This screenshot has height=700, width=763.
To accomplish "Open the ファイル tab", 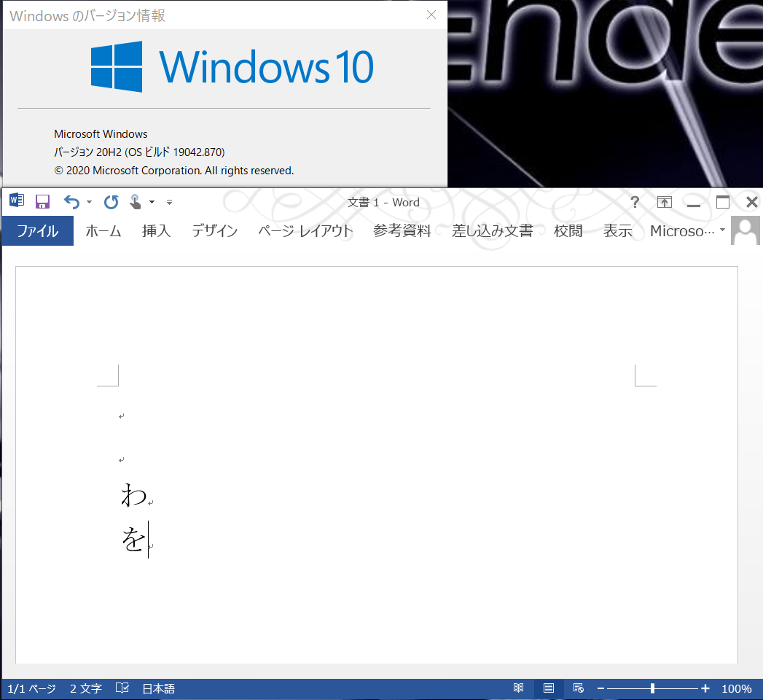I will [37, 230].
